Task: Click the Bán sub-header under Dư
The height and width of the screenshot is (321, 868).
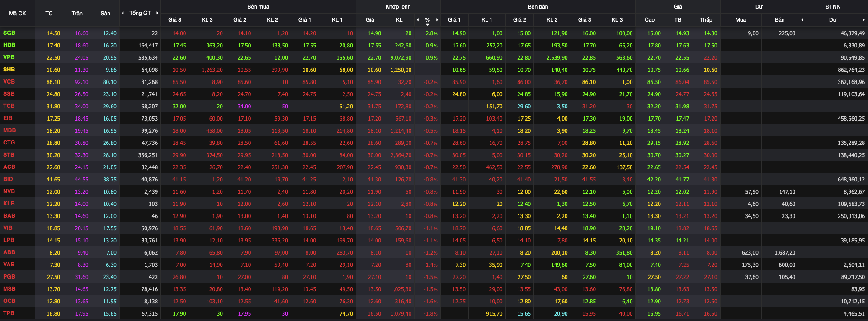Action: pyautogui.click(x=780, y=20)
